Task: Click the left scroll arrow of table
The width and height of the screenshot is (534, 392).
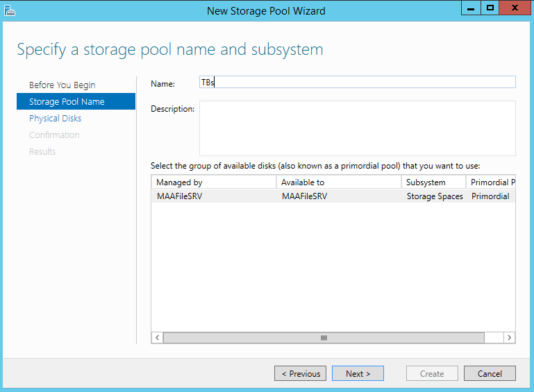Action: (x=157, y=338)
